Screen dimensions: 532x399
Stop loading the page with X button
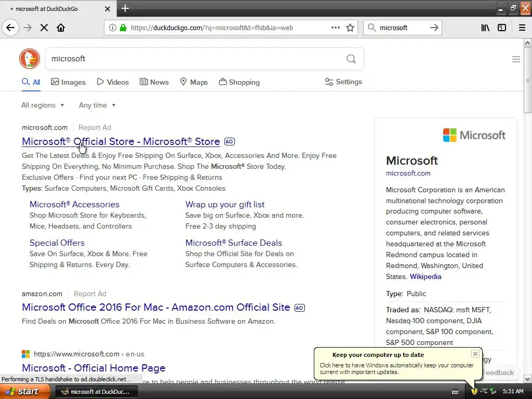pyautogui.click(x=44, y=28)
